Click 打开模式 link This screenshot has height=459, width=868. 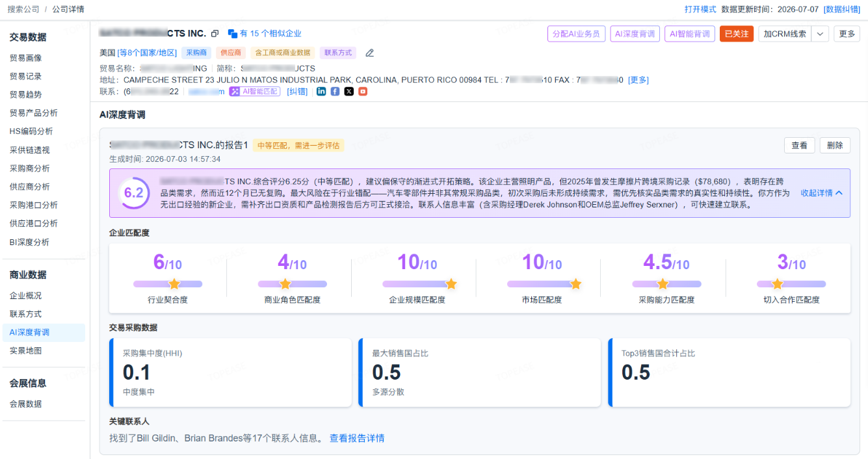point(700,9)
